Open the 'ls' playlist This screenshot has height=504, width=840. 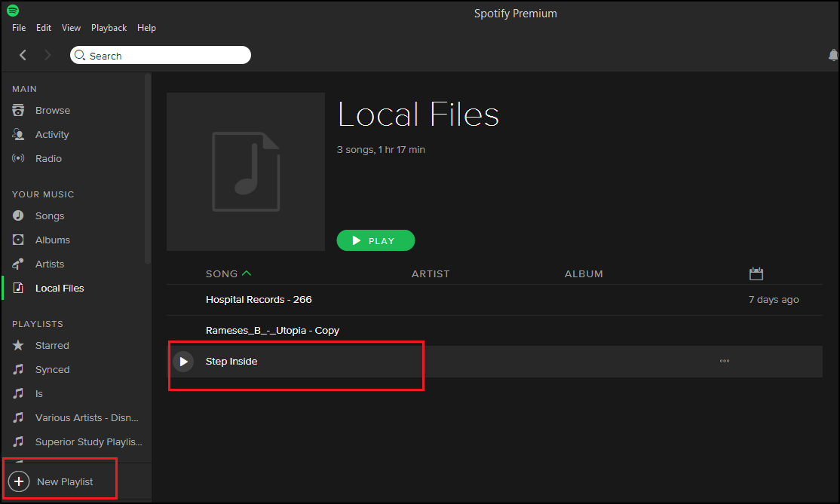[38, 393]
